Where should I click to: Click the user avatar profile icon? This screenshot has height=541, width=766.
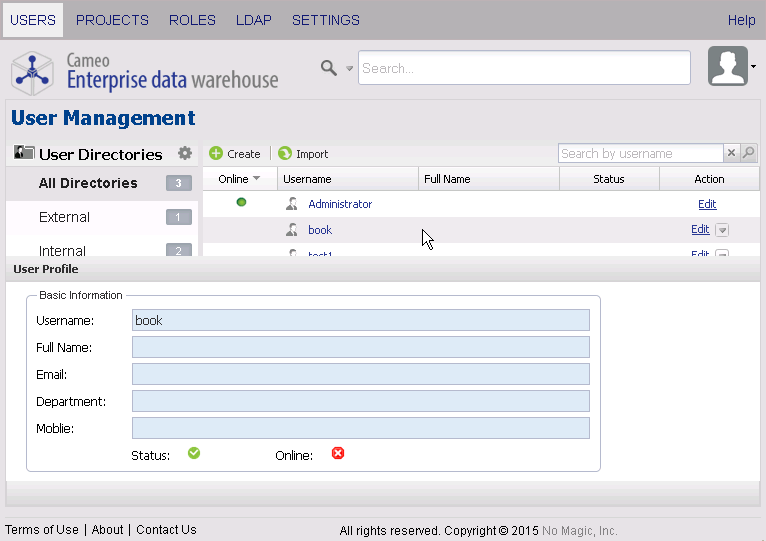(727, 67)
